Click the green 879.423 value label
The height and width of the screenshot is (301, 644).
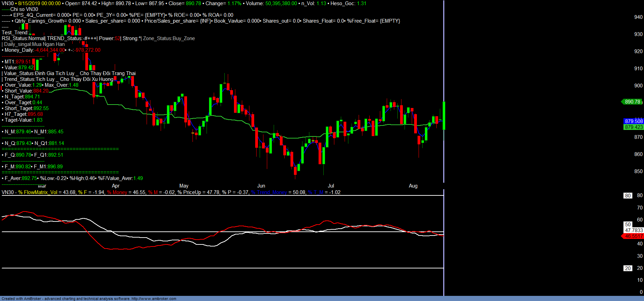(x=633, y=127)
